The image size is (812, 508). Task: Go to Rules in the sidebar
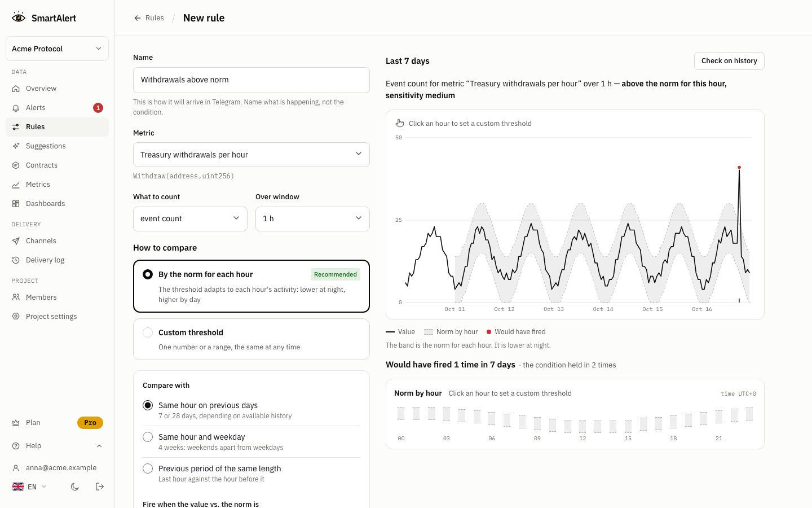[x=57, y=127]
